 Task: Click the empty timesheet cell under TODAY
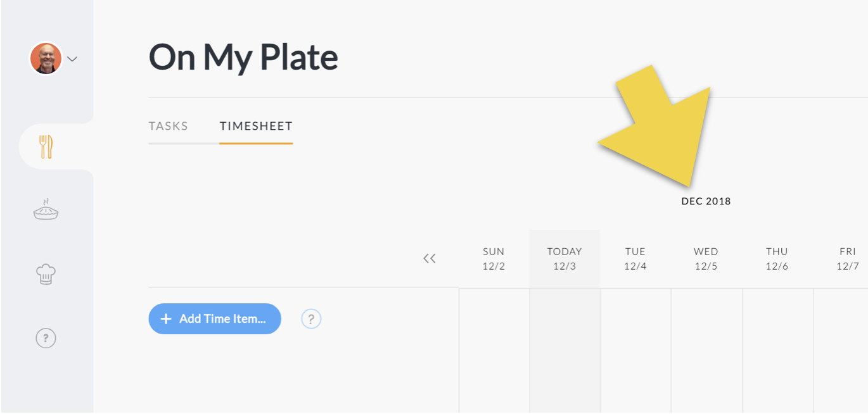[564, 348]
